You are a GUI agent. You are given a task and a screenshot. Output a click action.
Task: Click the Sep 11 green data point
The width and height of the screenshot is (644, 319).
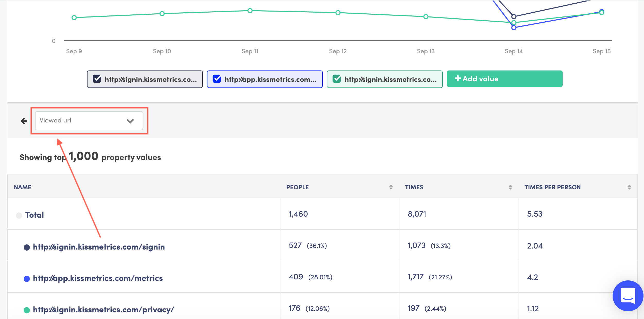[x=250, y=11]
